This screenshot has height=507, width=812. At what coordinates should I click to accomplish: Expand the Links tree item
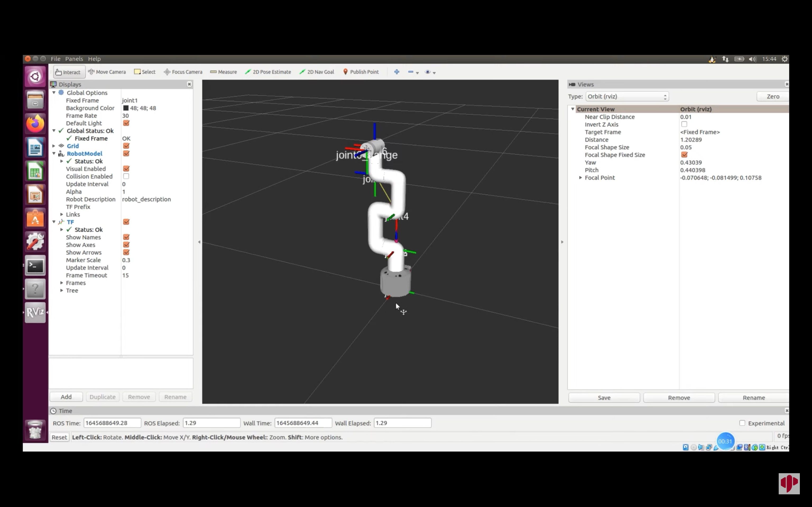click(62, 214)
